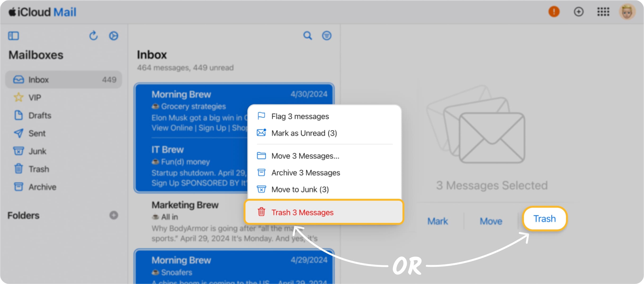This screenshot has width=644, height=284.
Task: Open the Drafts mailbox label
Action: tap(40, 115)
